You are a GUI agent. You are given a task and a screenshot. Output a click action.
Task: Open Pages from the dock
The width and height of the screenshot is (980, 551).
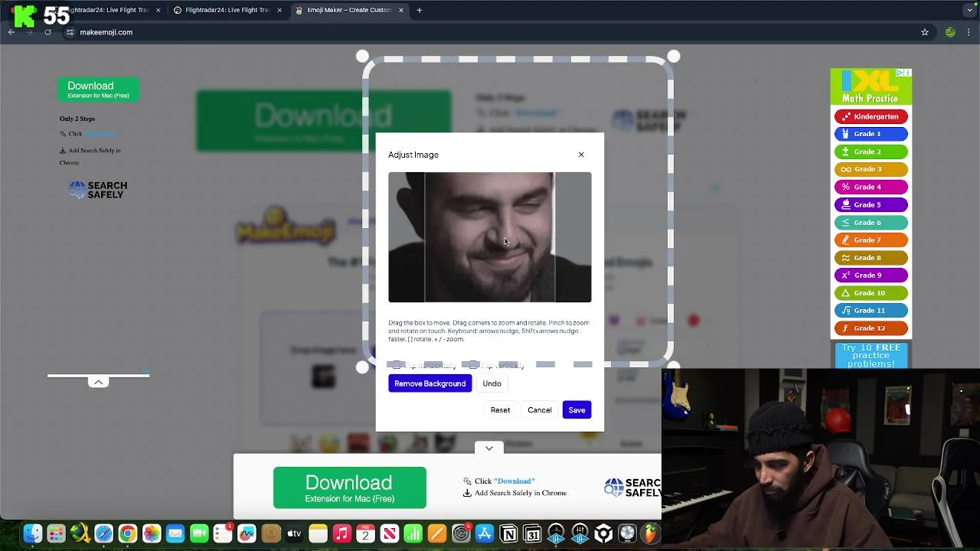[x=436, y=533]
